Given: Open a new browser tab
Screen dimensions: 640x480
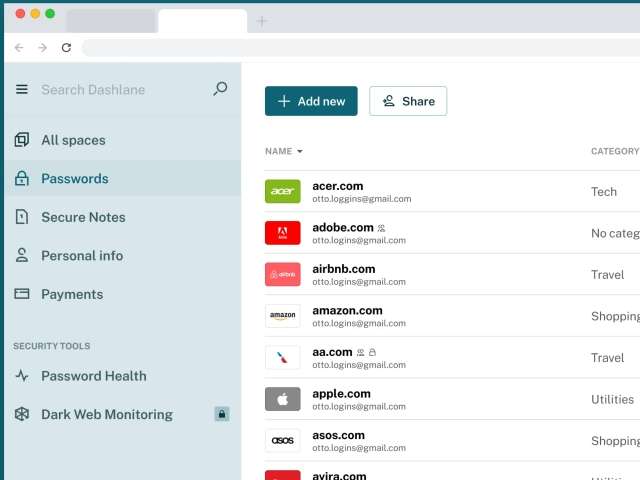Looking at the screenshot, I should click(262, 21).
